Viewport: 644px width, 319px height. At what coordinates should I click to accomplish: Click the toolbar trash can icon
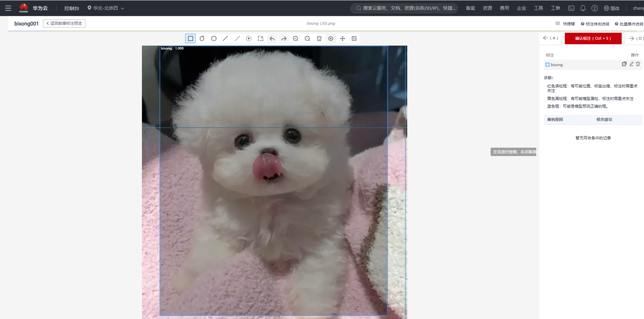coord(319,39)
